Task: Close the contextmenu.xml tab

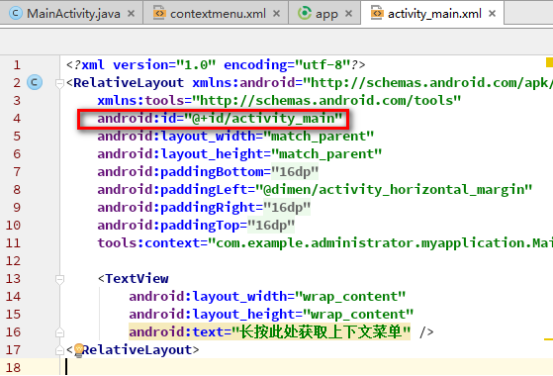Action: [x=276, y=13]
